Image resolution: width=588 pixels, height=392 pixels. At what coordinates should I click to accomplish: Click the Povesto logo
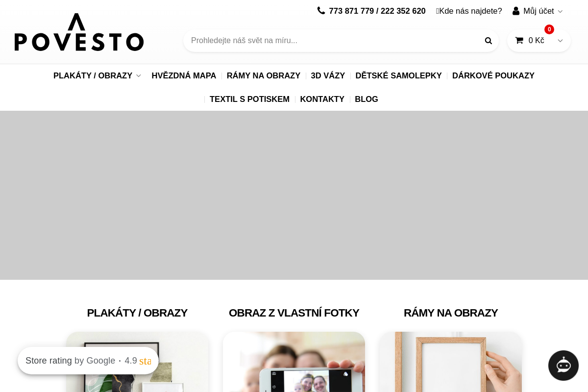79,32
